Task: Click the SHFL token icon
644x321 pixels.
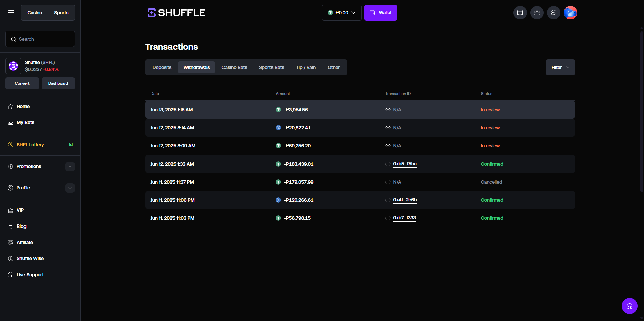Action: 13,66
